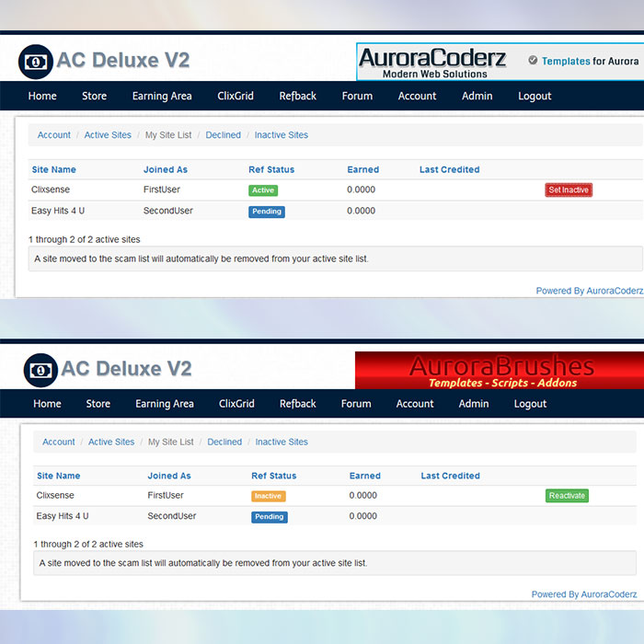Open Home in the top navigation bar

click(x=42, y=96)
